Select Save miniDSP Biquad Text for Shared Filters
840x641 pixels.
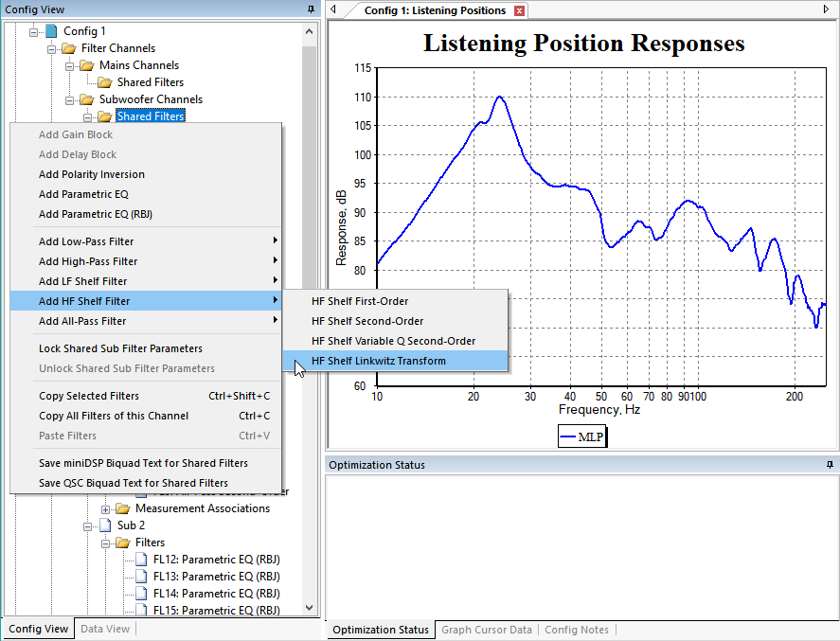[x=146, y=463]
